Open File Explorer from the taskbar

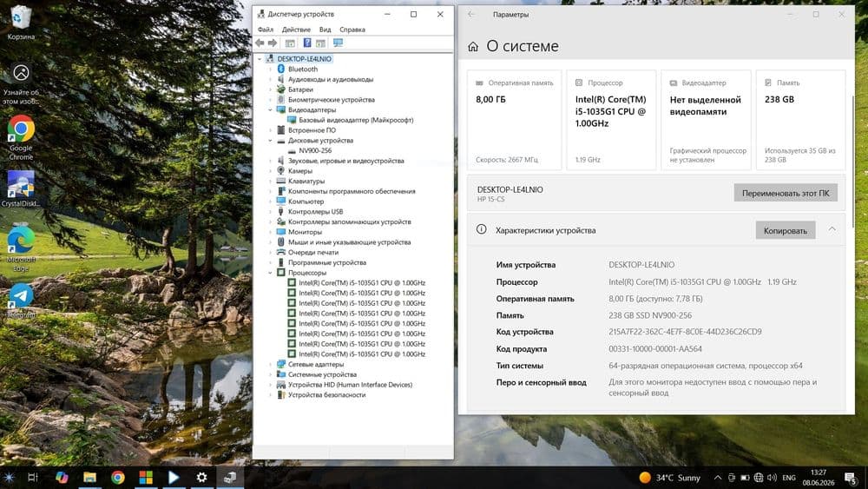pos(89,477)
